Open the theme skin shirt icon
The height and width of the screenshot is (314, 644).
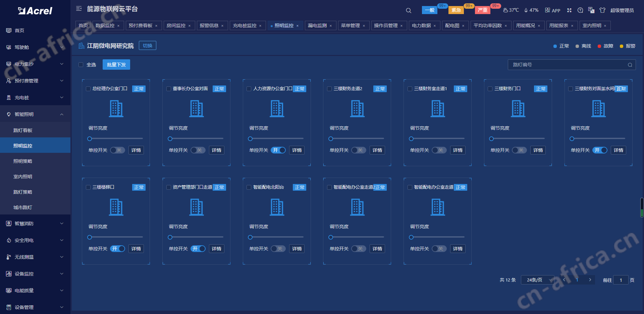(602, 10)
